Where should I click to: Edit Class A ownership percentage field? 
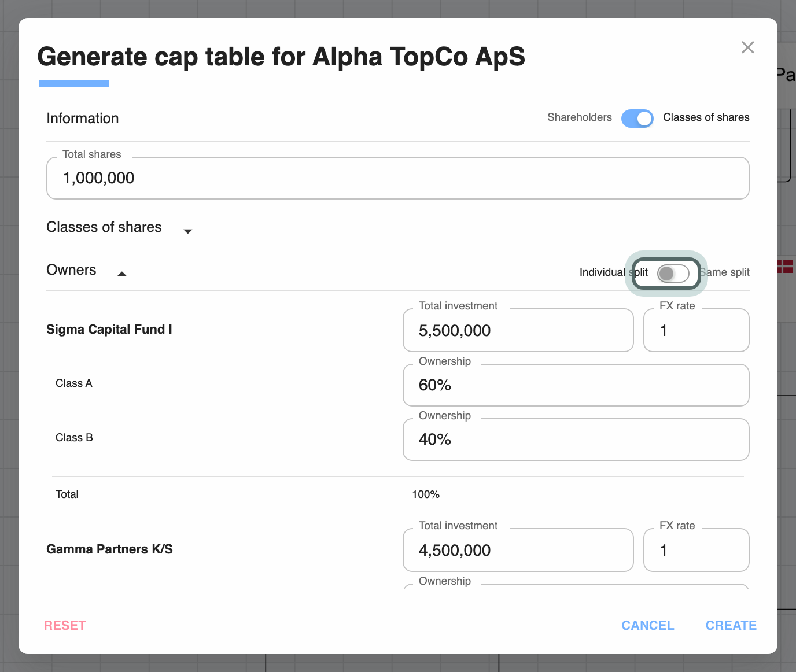point(576,385)
